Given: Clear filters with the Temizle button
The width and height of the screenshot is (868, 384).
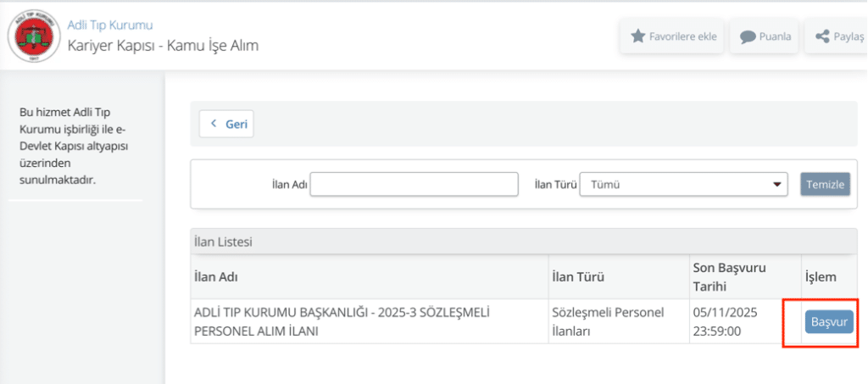Looking at the screenshot, I should 825,184.
